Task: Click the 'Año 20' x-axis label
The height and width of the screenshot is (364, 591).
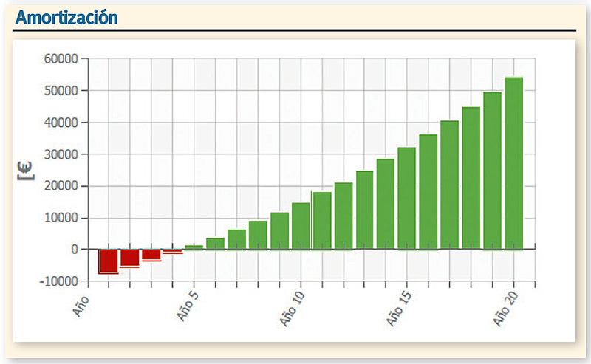Action: 507,306
